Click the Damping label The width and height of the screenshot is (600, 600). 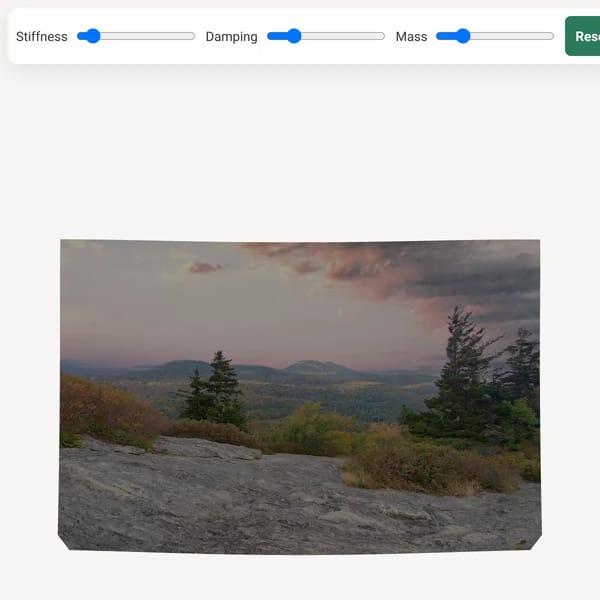pyautogui.click(x=232, y=37)
